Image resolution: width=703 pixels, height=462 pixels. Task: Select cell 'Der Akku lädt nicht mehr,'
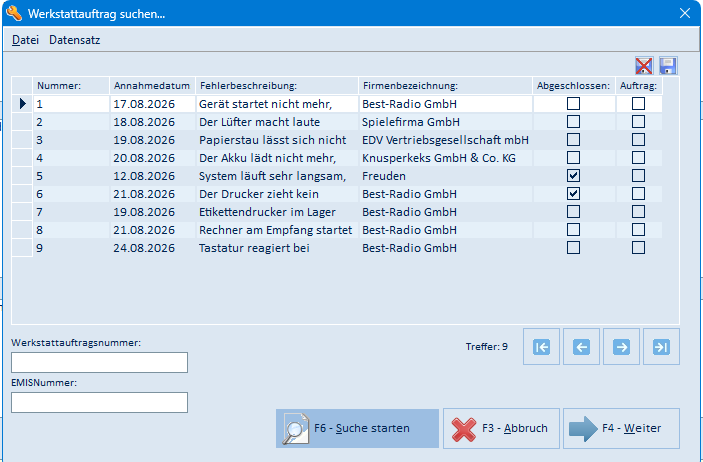click(x=277, y=157)
